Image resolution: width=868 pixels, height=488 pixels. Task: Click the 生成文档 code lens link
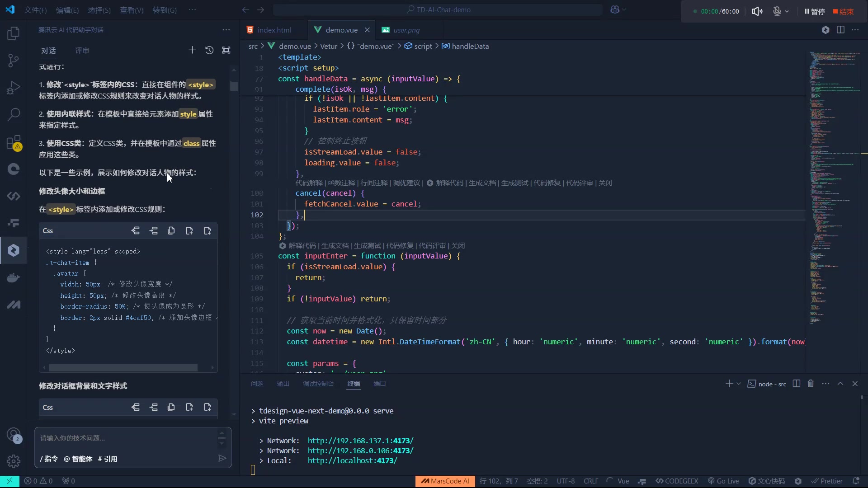482,183
